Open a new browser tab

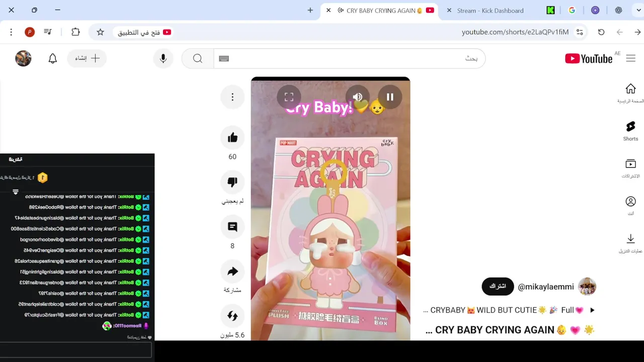point(310,10)
